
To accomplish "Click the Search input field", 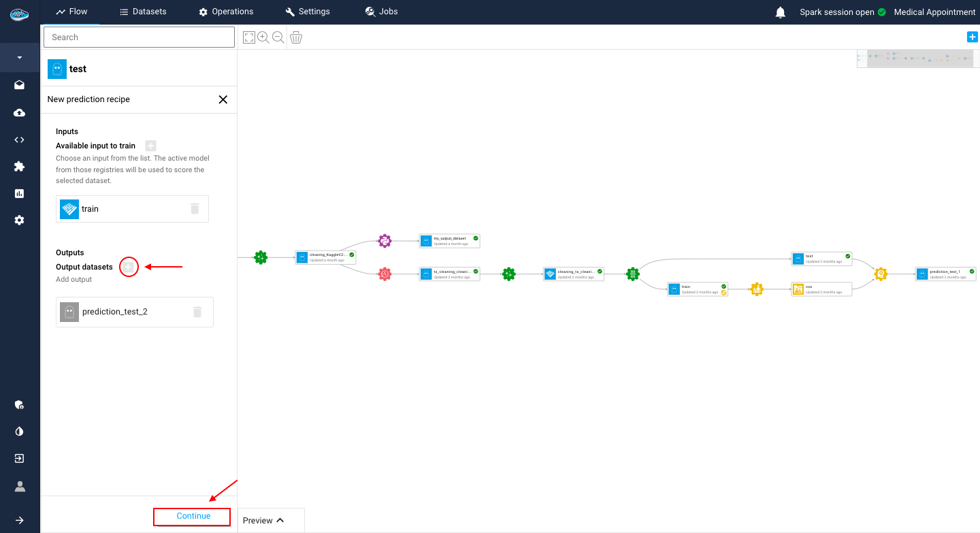I will pyautogui.click(x=139, y=37).
